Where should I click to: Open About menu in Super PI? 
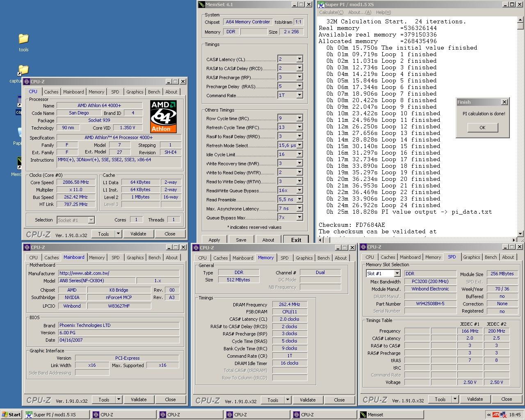361,12
